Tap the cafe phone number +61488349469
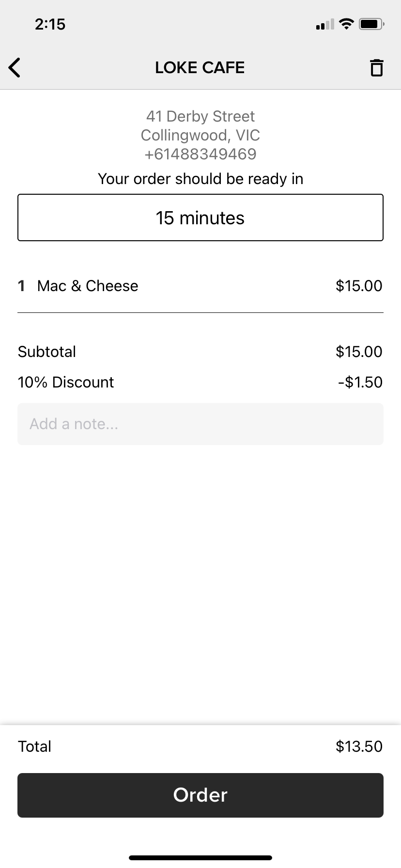This screenshot has height=868, width=401. coord(200,154)
